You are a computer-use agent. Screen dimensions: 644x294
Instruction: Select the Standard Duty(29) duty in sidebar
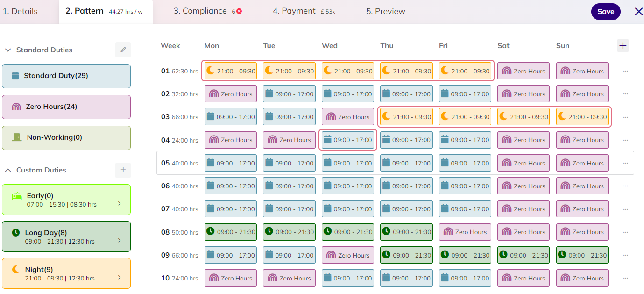[66, 76]
